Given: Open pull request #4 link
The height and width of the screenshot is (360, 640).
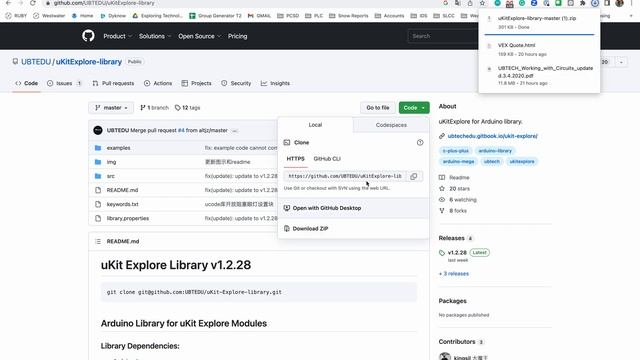Looking at the screenshot, I should click(x=181, y=130).
